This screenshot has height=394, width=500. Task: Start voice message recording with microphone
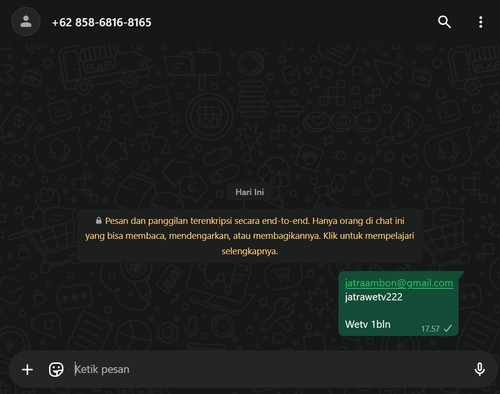click(480, 369)
